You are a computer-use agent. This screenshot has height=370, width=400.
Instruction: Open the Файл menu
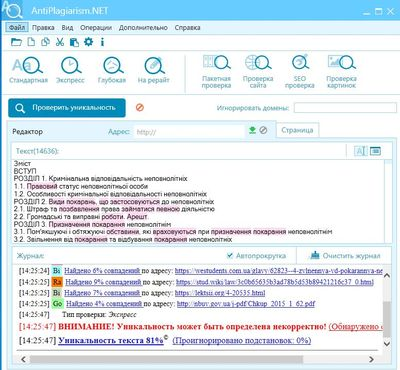pyautogui.click(x=17, y=27)
